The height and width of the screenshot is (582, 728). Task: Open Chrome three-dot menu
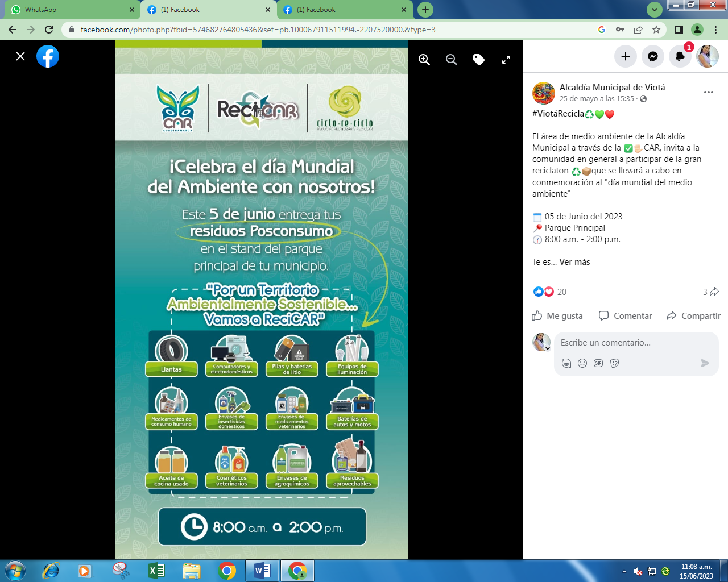coord(715,30)
